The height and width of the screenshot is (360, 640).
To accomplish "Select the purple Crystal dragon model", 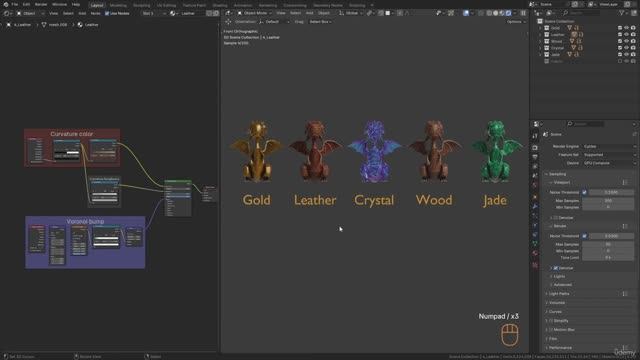I will click(374, 151).
